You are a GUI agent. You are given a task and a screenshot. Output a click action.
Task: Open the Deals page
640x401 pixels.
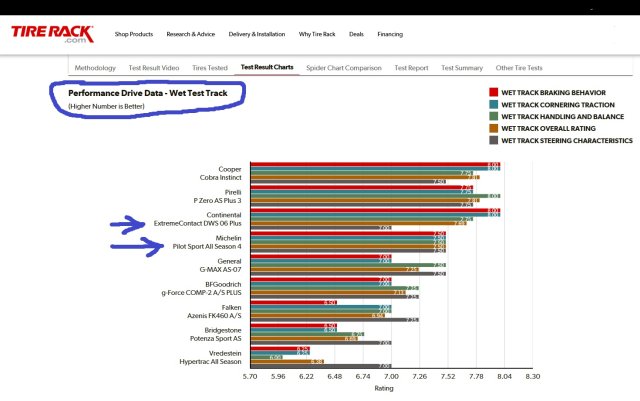click(x=356, y=34)
